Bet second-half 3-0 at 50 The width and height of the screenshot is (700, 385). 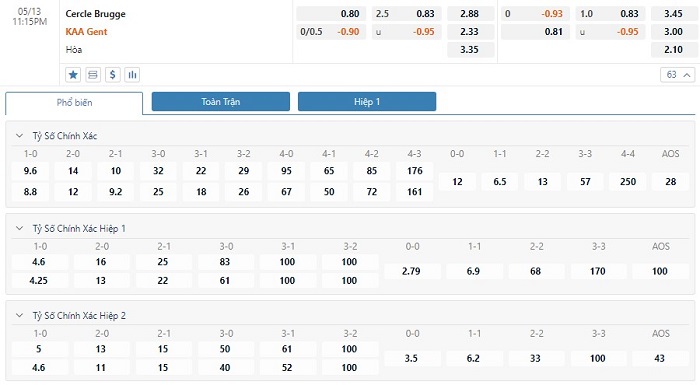point(225,349)
